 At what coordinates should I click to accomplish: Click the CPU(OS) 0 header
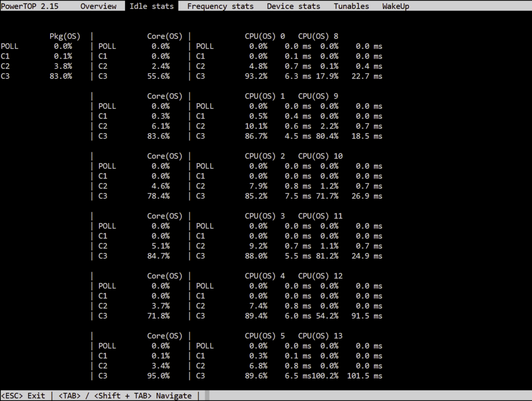click(x=265, y=36)
